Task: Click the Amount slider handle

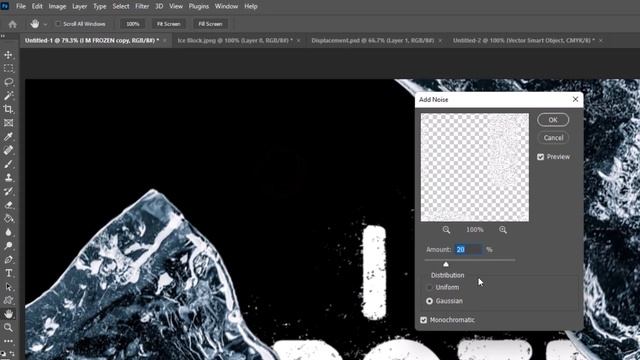Action: tap(446, 264)
